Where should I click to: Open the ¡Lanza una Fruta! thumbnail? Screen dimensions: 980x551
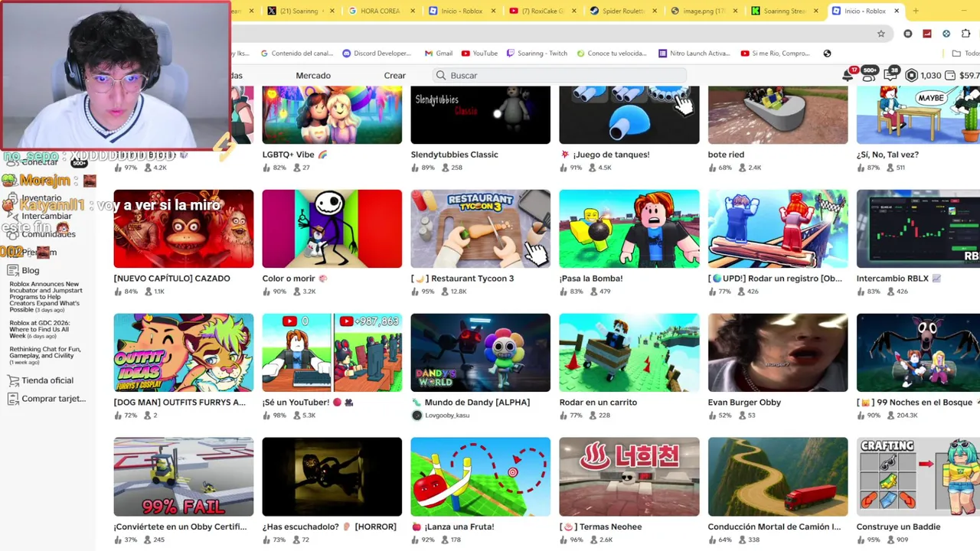pyautogui.click(x=480, y=477)
